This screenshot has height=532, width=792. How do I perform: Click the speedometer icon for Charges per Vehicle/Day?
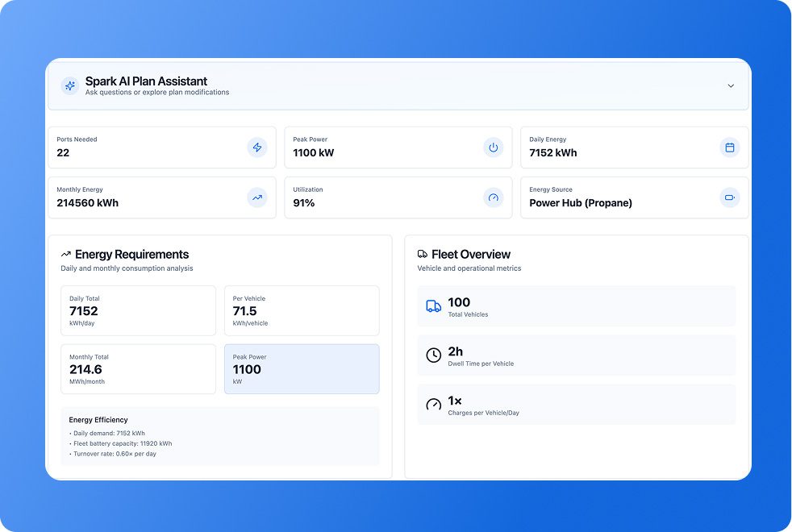pos(433,404)
